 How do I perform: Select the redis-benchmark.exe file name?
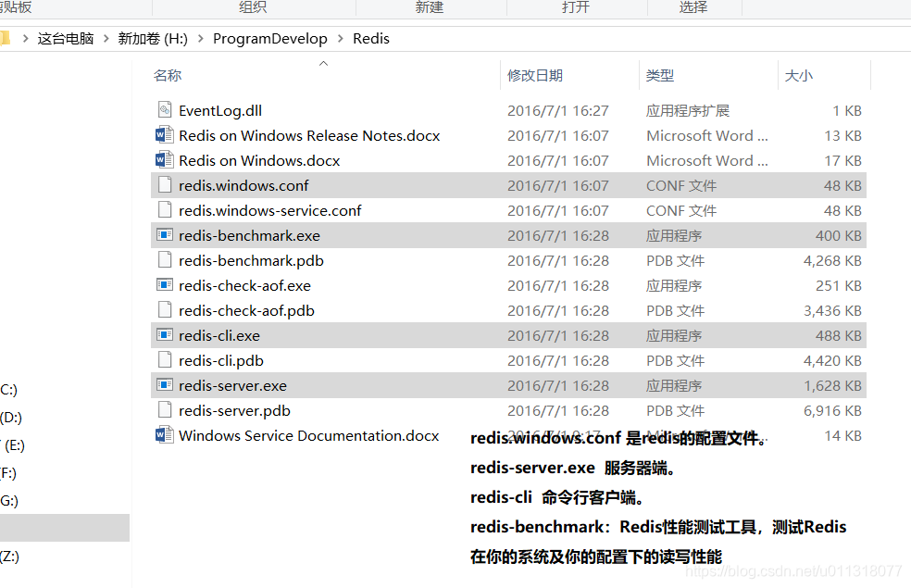click(x=249, y=235)
